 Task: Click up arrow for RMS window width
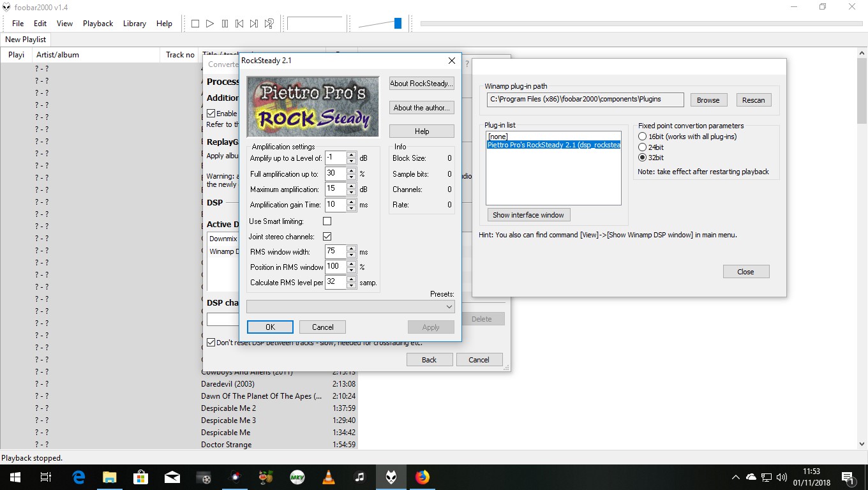click(351, 249)
